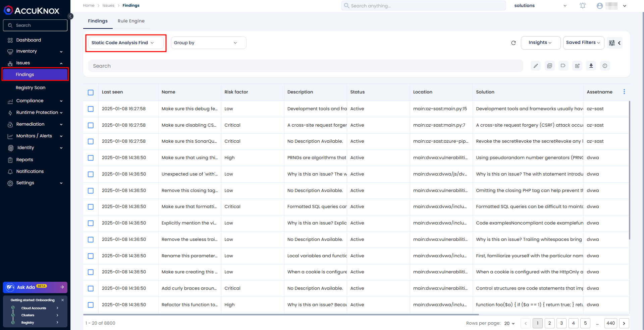Click the Reports clipboard icon

10,160
